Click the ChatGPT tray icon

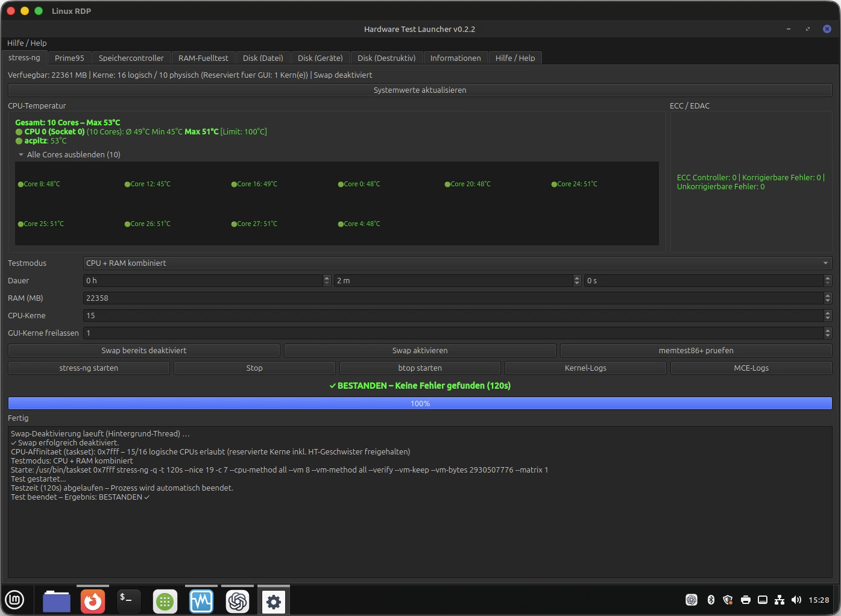691,600
